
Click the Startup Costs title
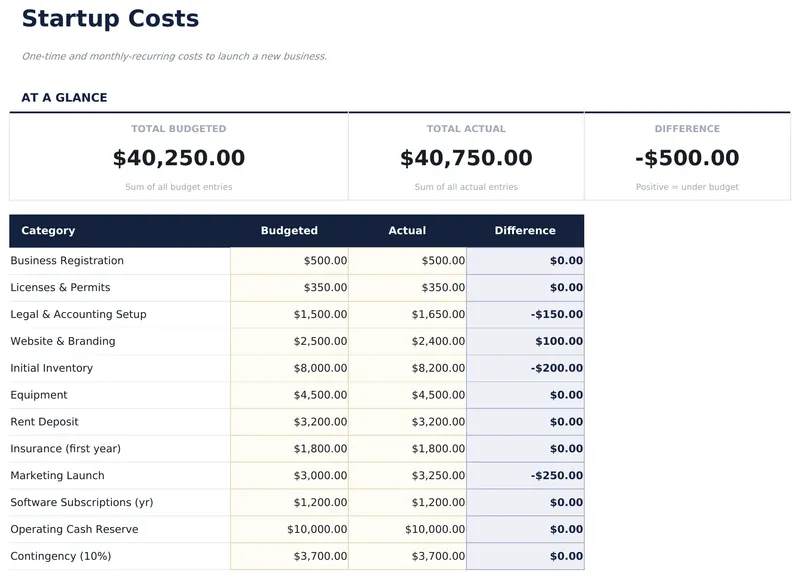tap(110, 19)
